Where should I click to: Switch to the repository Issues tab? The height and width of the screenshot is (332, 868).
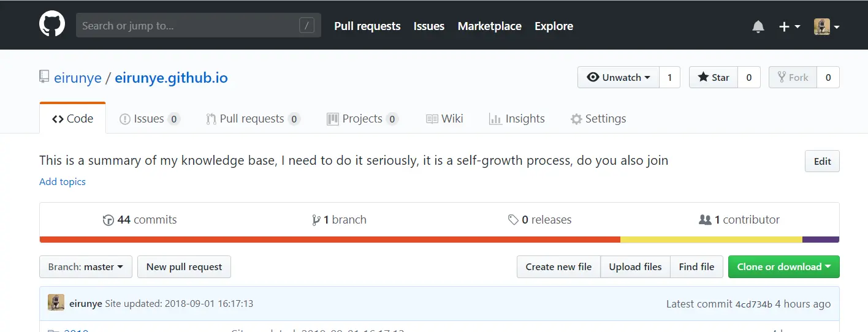[x=150, y=119]
